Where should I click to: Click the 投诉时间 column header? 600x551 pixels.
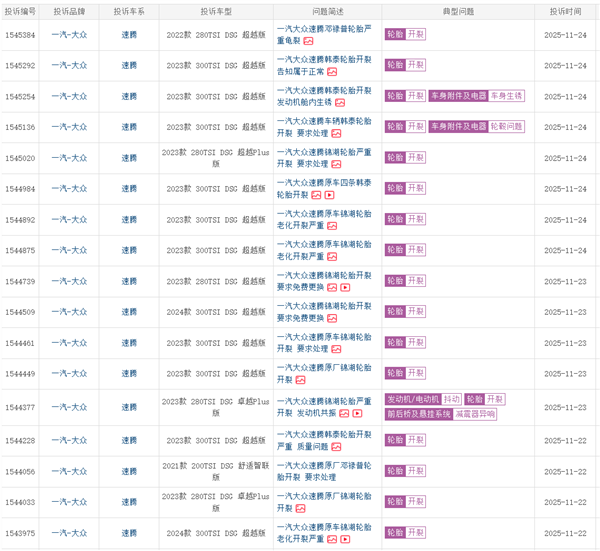565,10
